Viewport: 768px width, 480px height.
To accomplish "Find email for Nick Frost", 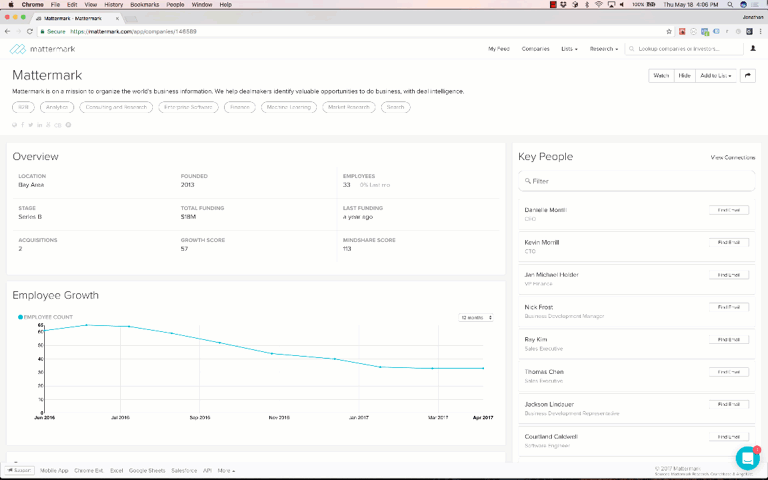I will pos(729,307).
